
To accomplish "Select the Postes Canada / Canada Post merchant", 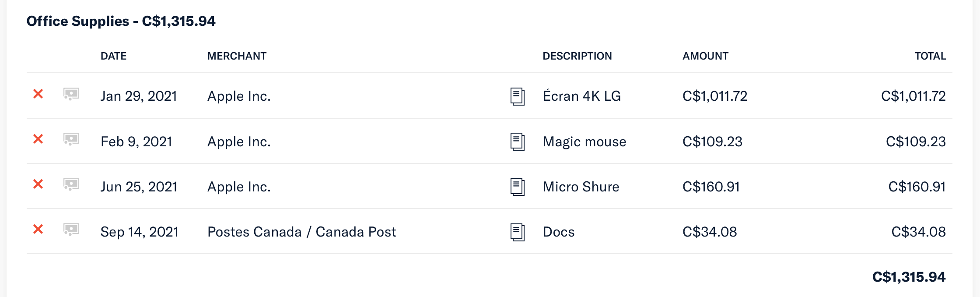I will point(301,232).
